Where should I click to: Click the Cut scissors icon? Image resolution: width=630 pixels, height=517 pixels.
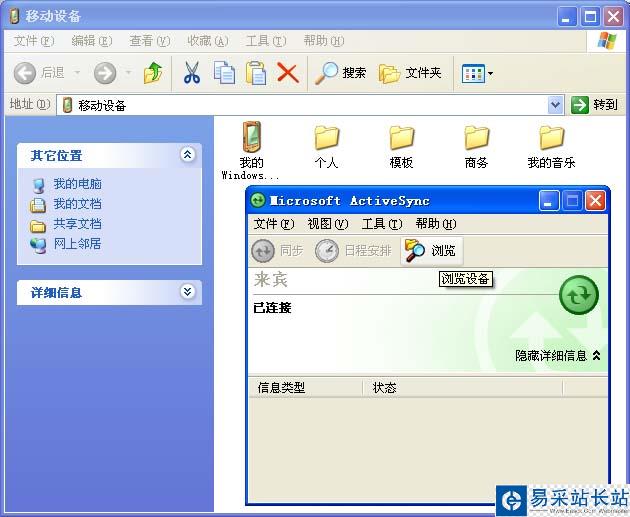pyautogui.click(x=192, y=73)
